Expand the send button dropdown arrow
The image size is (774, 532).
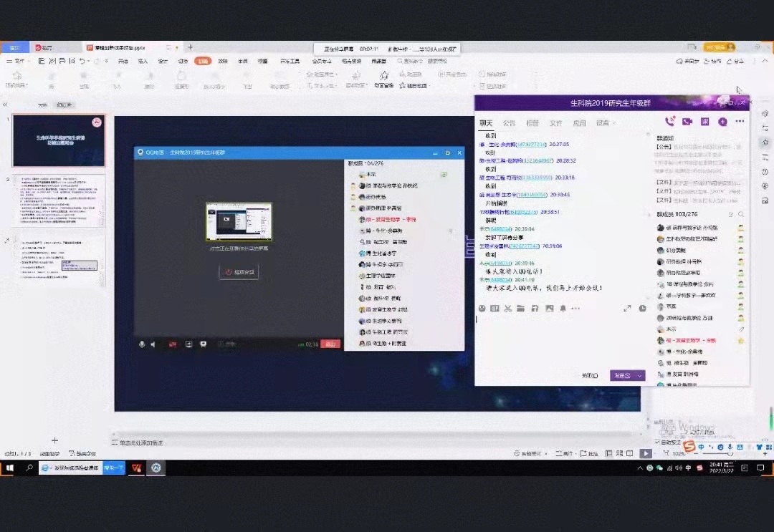click(x=639, y=376)
